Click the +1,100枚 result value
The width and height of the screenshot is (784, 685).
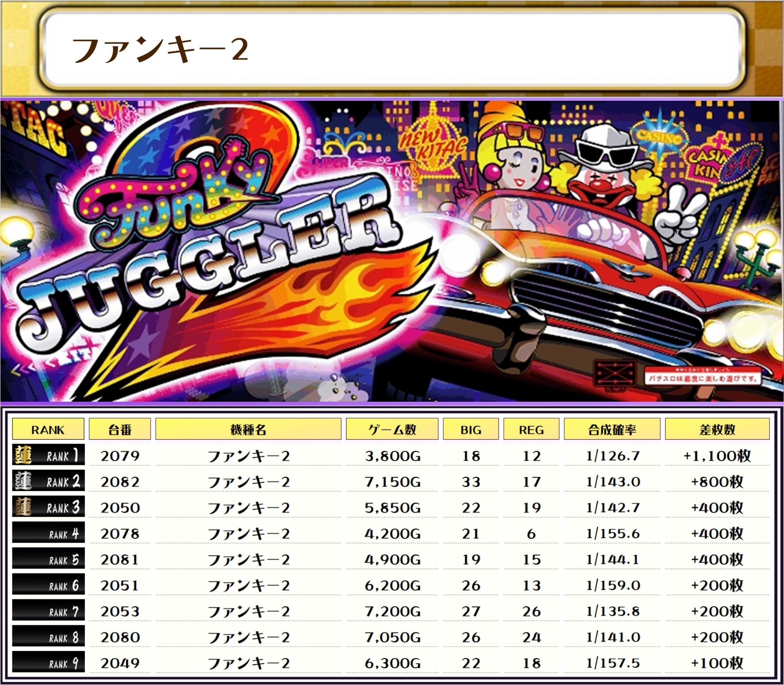[717, 456]
